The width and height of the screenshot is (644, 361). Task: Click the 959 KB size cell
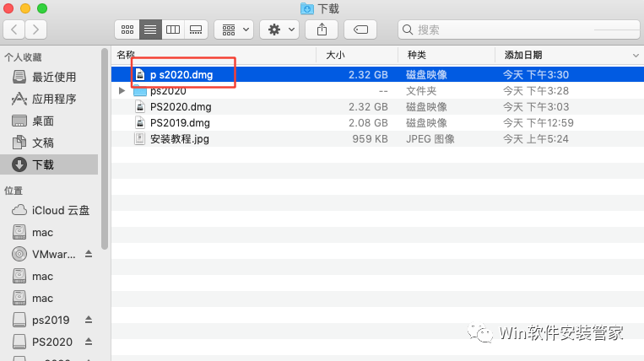pyautogui.click(x=370, y=139)
